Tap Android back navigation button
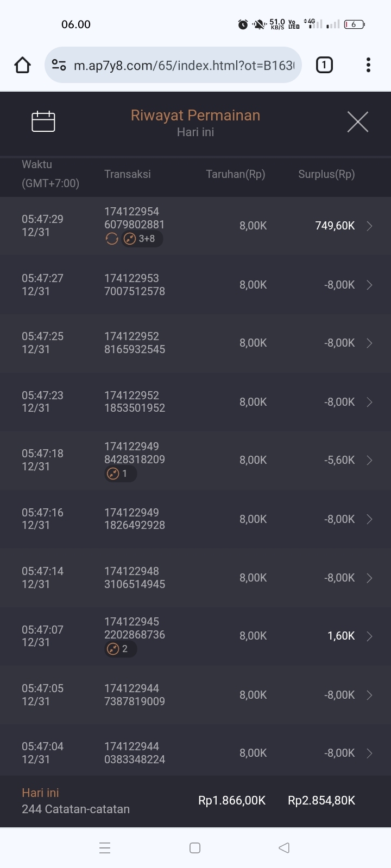Viewport: 391px width, 868px height. coord(283,847)
